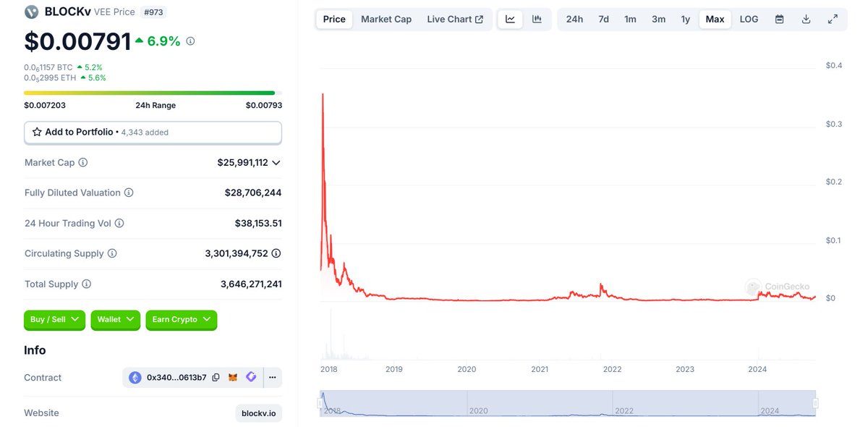Click the external link icon on Live Chart
Screen dimensions: 868x427
pyautogui.click(x=479, y=20)
